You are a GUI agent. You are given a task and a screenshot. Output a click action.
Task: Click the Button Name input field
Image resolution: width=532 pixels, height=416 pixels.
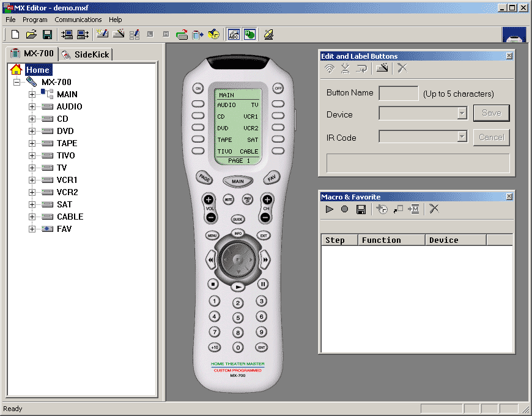tap(398, 94)
